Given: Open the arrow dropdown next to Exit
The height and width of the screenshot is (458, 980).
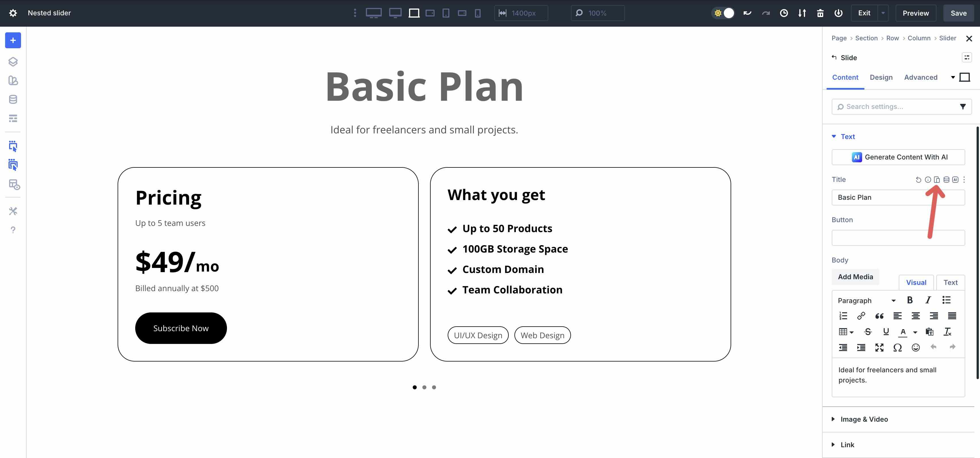Looking at the screenshot, I should (x=883, y=13).
